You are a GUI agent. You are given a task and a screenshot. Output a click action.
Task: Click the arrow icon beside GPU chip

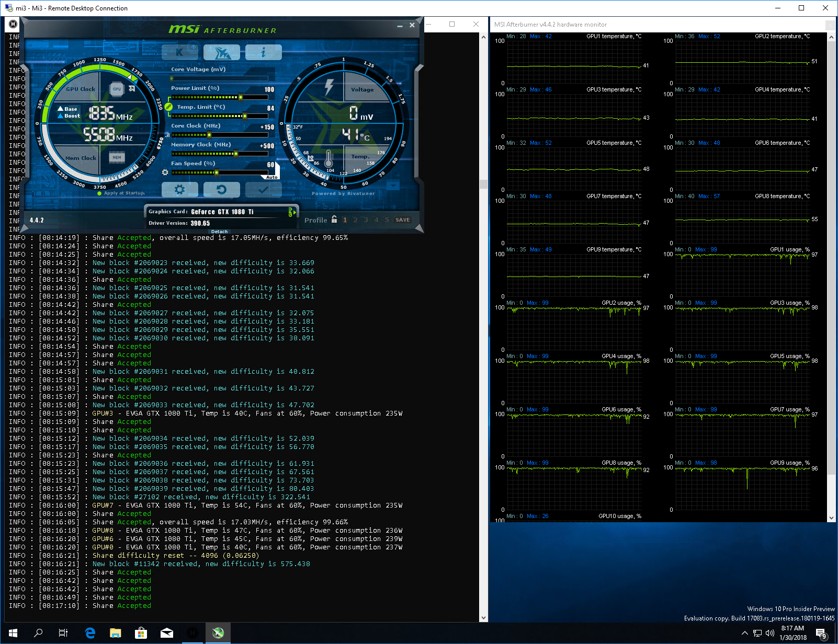tap(132, 89)
